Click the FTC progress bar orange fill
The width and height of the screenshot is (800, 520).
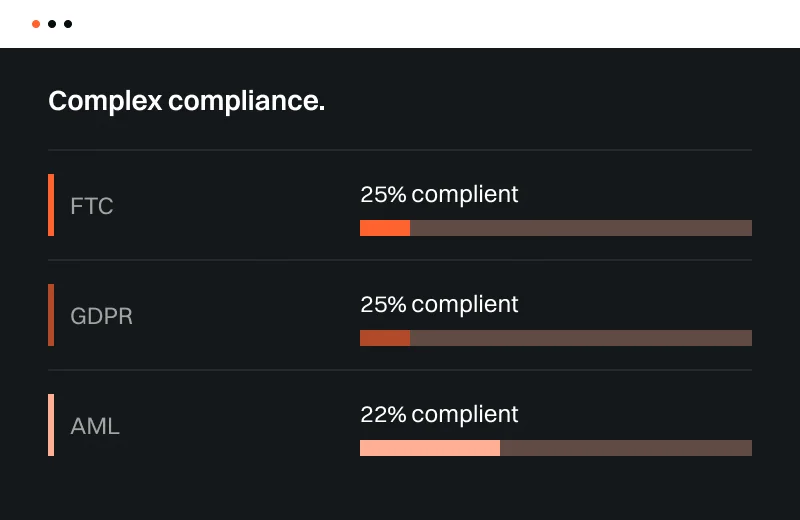(385, 228)
